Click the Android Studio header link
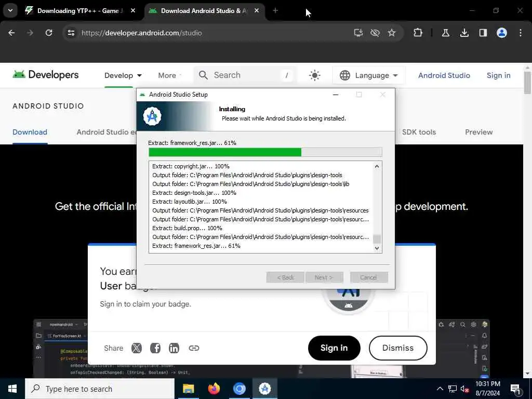This screenshot has width=532, height=399. coord(444,75)
